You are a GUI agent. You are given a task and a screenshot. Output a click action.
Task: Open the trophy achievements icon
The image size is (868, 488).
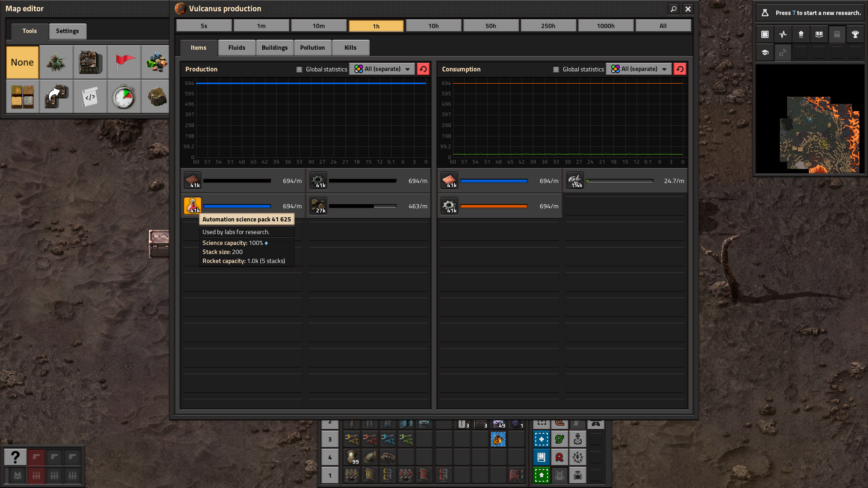pyautogui.click(x=855, y=34)
